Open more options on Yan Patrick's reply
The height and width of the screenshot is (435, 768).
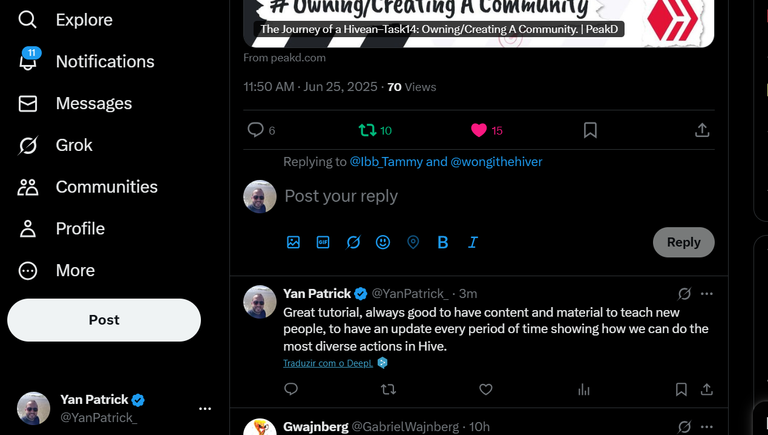[706, 293]
